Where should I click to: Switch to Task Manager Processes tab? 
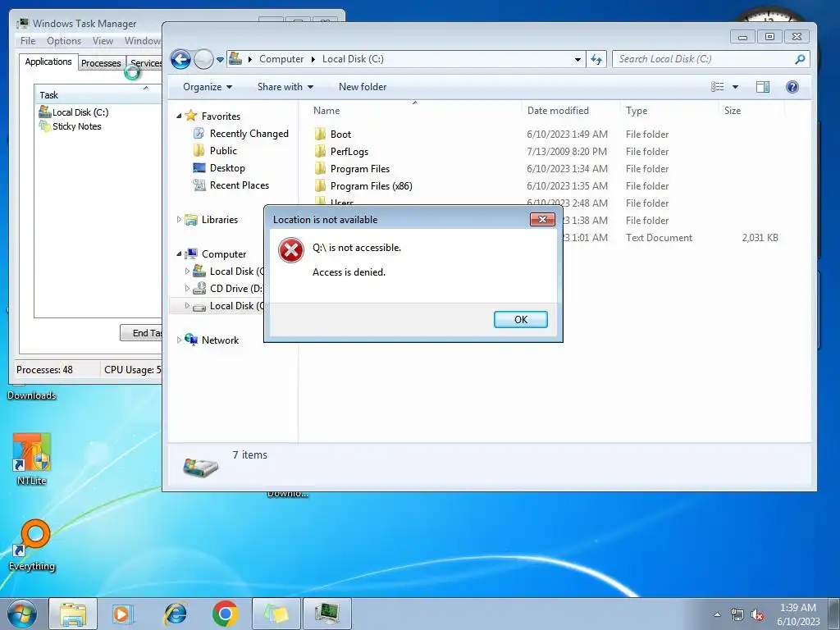click(101, 62)
